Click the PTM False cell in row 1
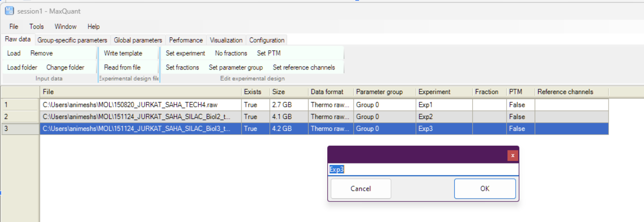The width and height of the screenshot is (644, 222). point(520,105)
